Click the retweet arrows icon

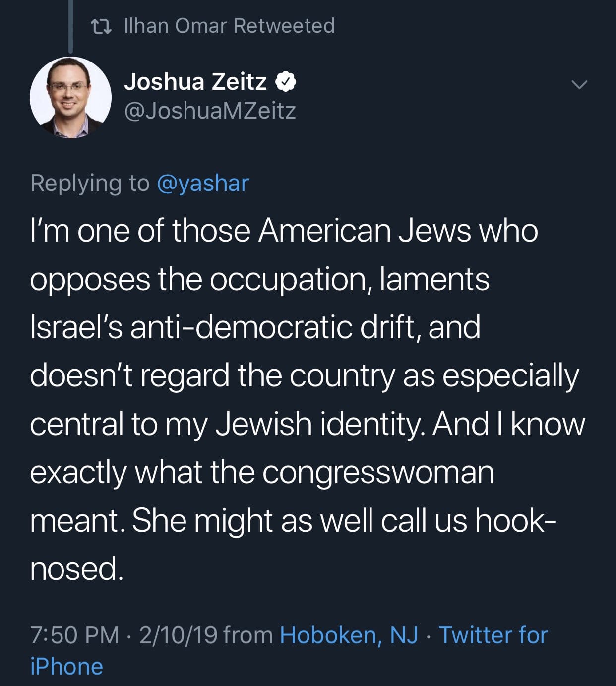[102, 26]
